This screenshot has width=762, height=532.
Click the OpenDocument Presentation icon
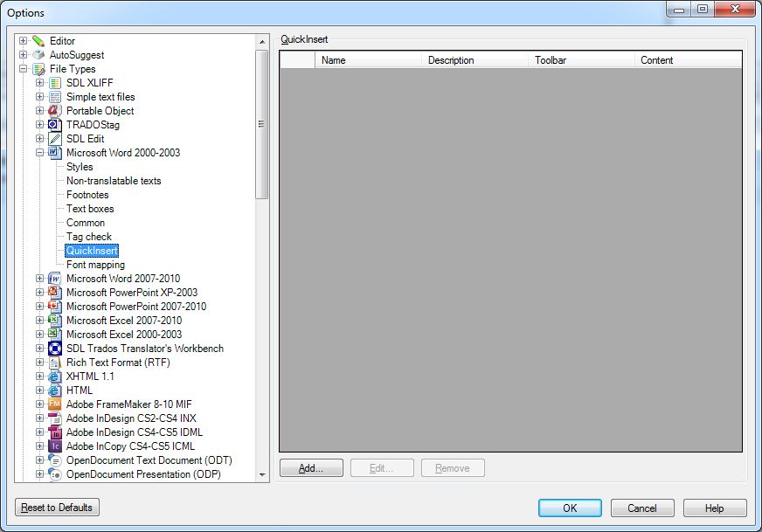(55, 474)
